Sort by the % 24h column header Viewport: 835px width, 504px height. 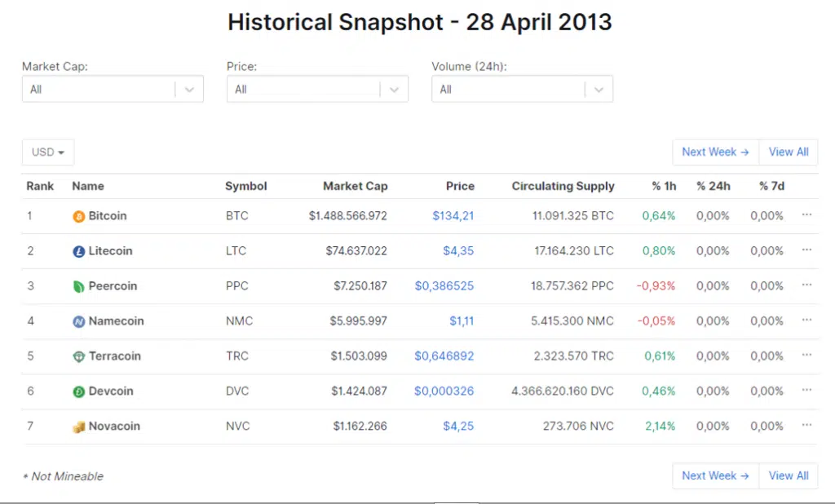point(714,186)
